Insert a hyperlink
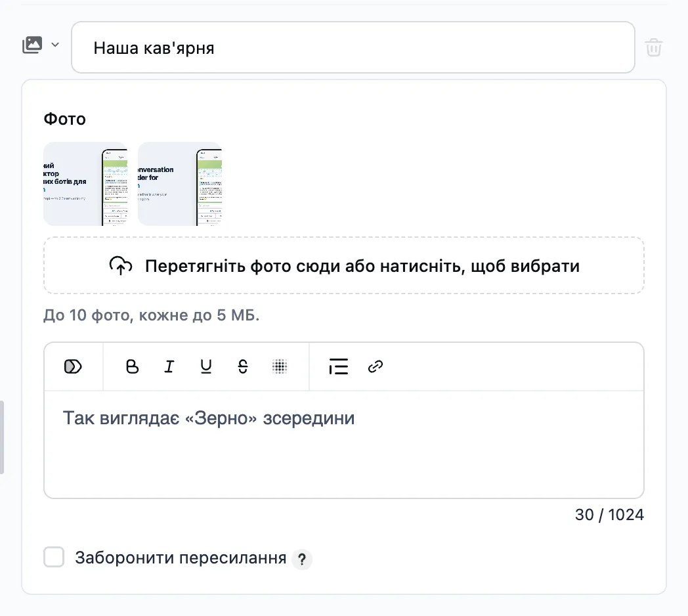The height and width of the screenshot is (616, 688). click(x=376, y=366)
